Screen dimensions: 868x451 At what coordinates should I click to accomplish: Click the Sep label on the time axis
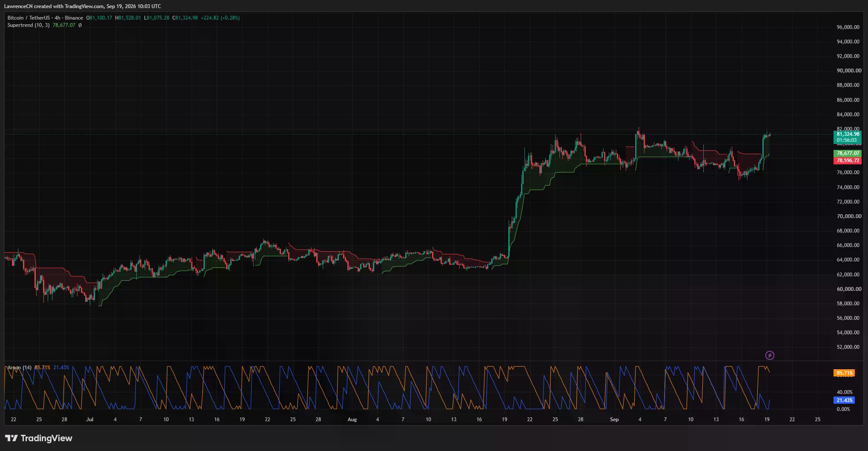(x=614, y=419)
